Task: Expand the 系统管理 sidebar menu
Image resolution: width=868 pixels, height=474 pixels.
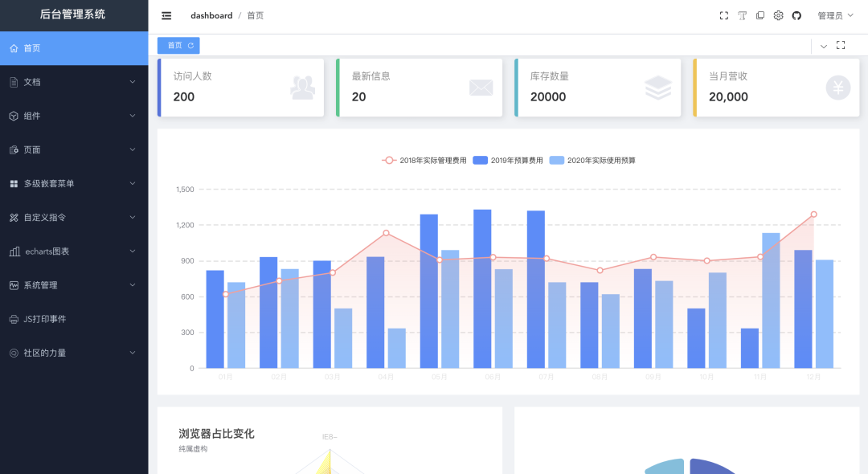Action: coord(48,285)
